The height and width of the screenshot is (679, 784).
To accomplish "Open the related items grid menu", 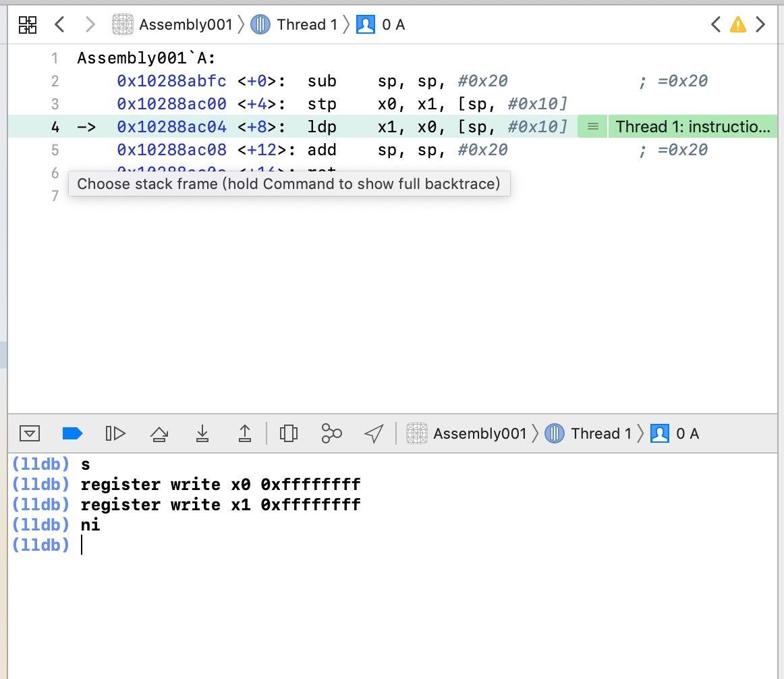I will pyautogui.click(x=28, y=24).
